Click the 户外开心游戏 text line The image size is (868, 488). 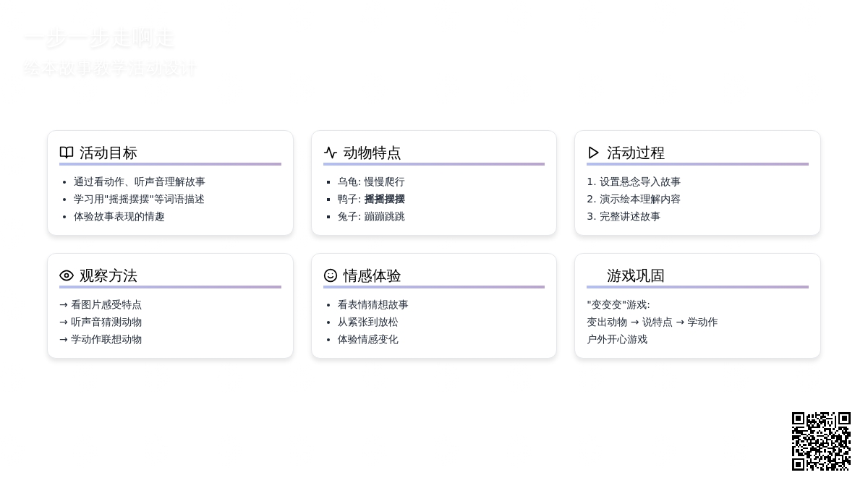[x=617, y=339]
